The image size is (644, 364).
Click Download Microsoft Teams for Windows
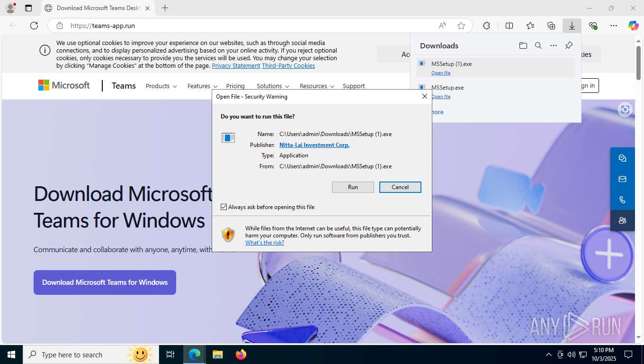pyautogui.click(x=105, y=282)
